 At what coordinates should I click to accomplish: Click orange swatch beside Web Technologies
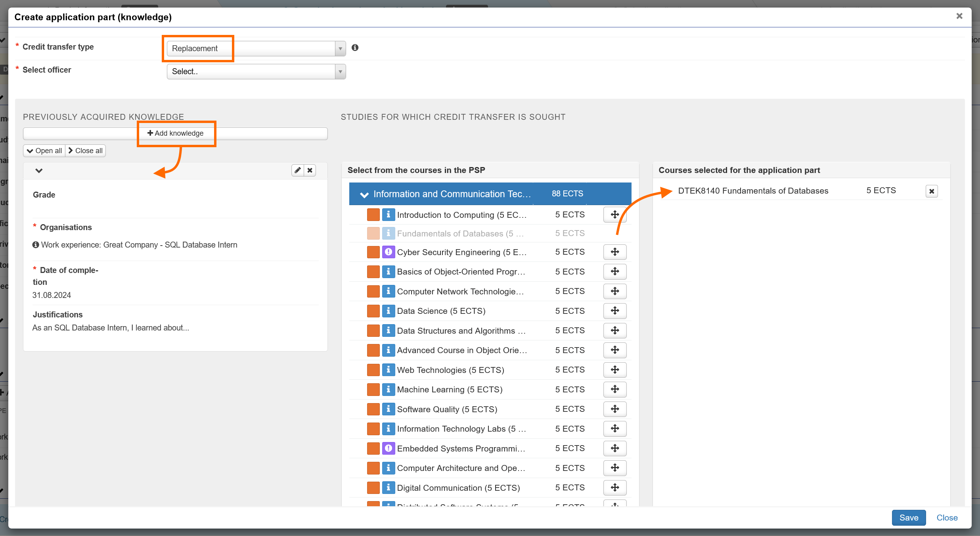[x=373, y=370]
